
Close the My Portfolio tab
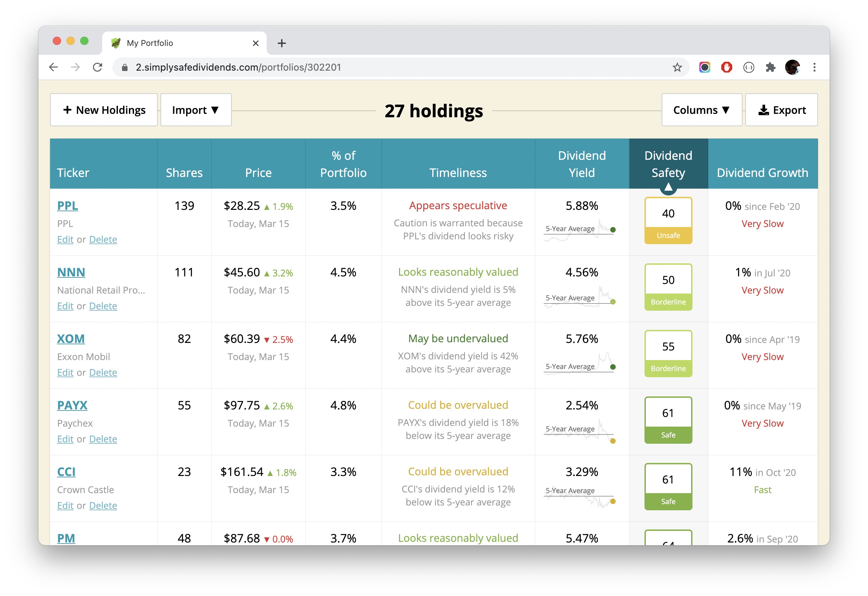click(x=255, y=43)
